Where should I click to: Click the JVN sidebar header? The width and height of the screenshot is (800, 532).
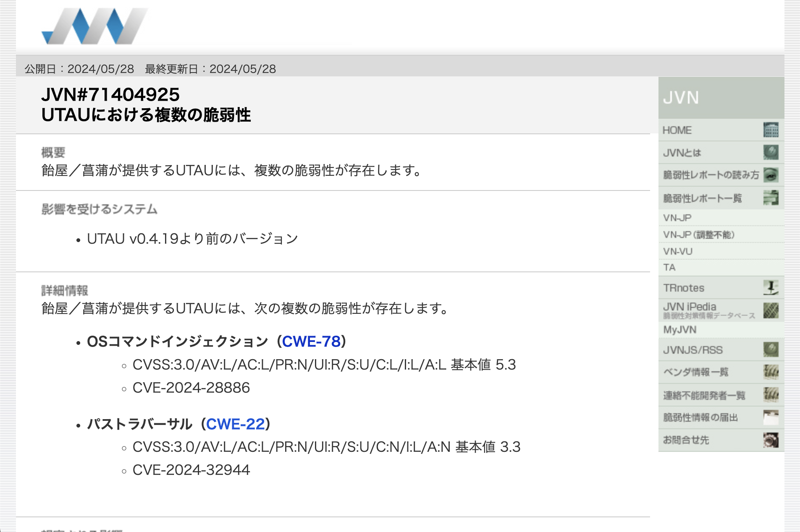(721, 98)
